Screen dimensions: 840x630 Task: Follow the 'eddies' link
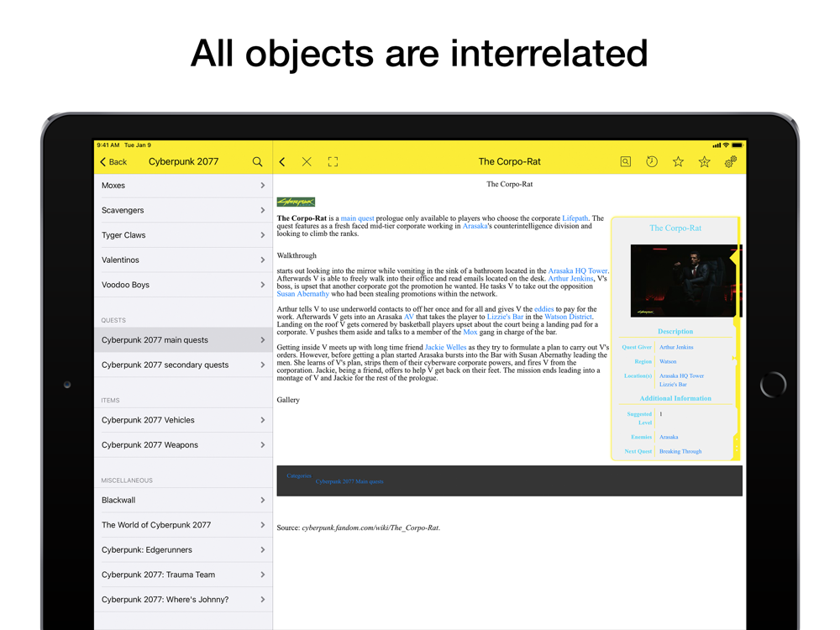pos(543,309)
